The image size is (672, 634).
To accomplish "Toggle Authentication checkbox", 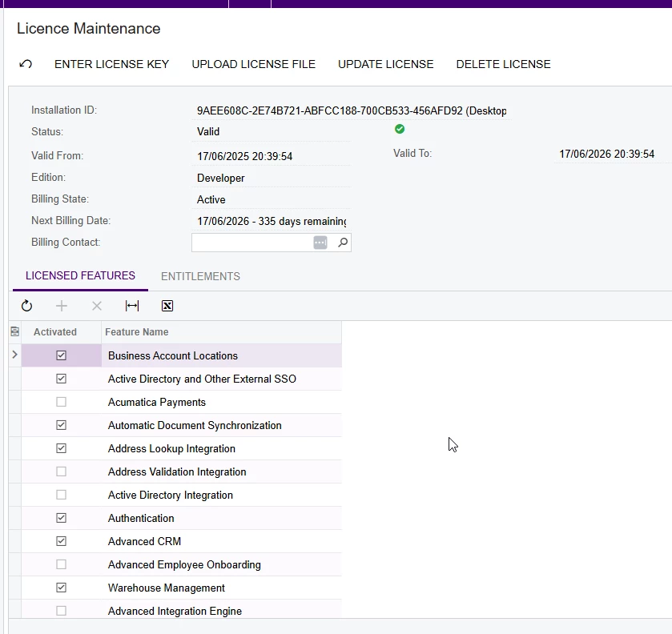I will click(62, 518).
